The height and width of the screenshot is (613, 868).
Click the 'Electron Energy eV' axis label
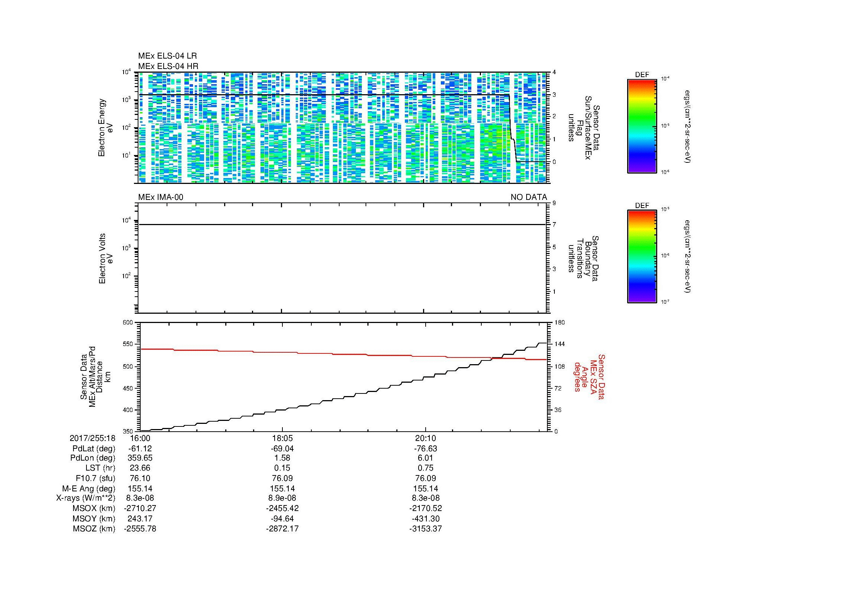point(106,128)
